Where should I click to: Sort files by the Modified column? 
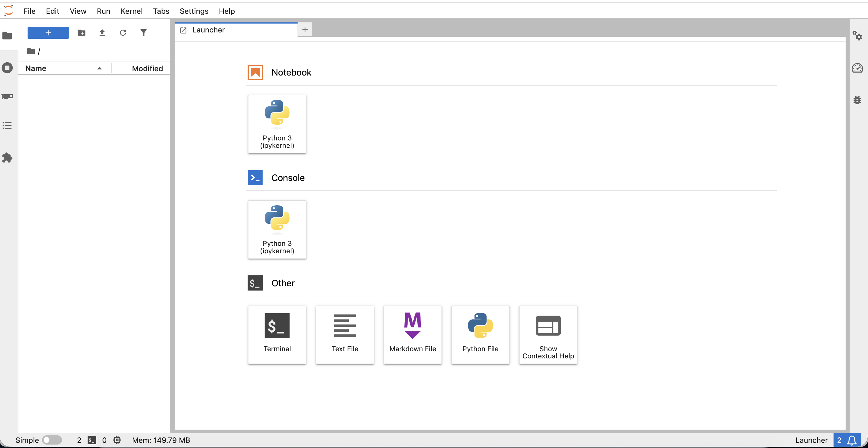coord(147,68)
